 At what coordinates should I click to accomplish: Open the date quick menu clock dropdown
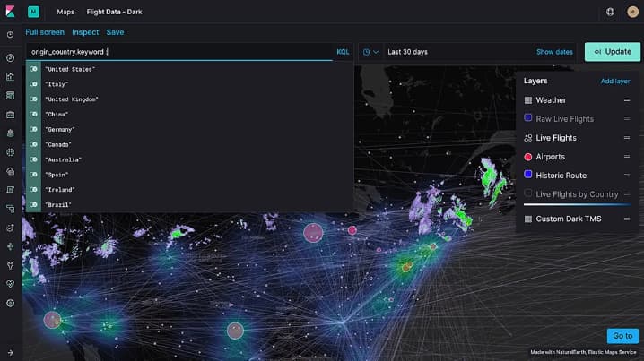[x=370, y=52]
